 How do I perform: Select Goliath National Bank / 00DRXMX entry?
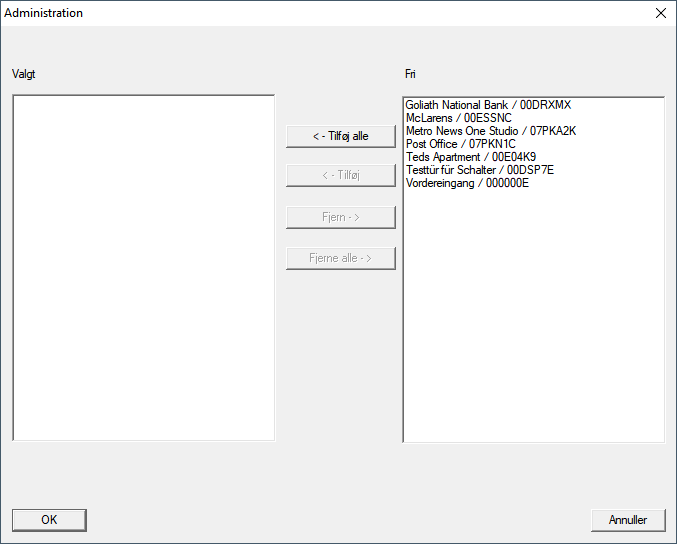(x=488, y=105)
